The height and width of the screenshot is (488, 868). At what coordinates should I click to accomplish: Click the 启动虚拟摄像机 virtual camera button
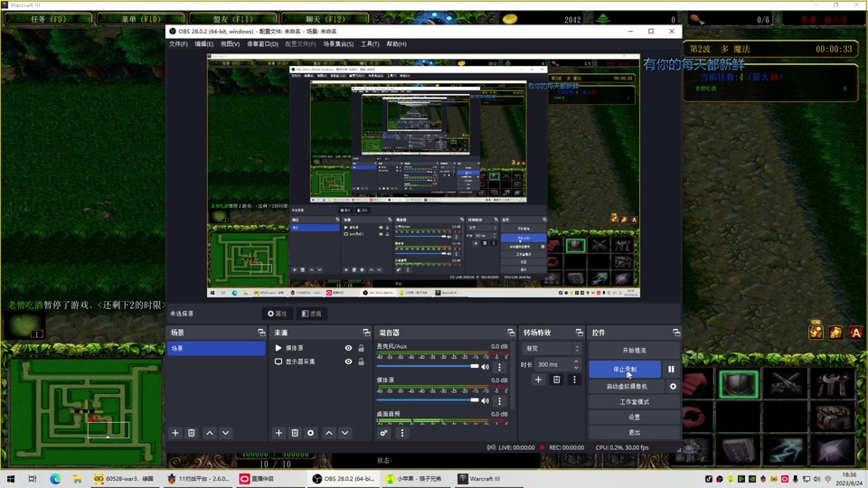[x=626, y=386]
